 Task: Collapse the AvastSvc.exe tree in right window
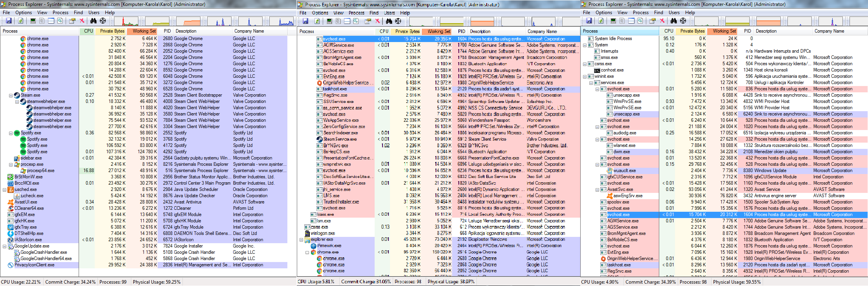597,189
